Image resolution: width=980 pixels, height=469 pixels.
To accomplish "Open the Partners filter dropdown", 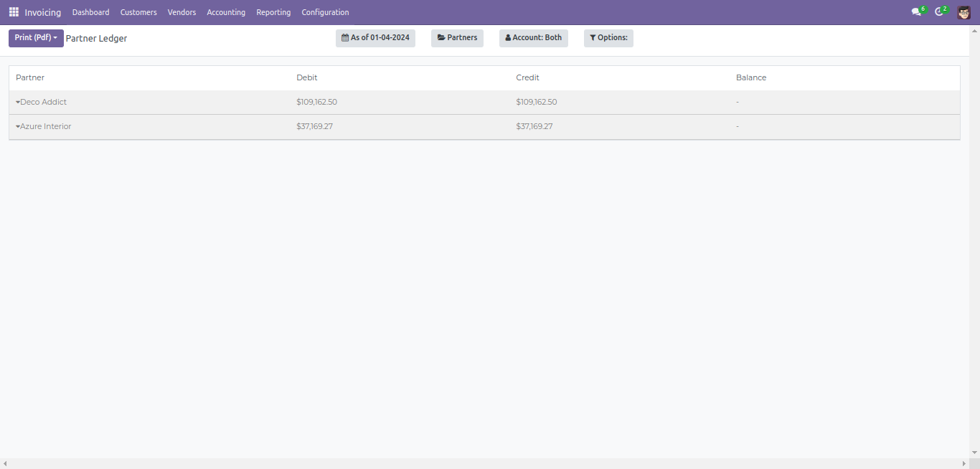I will tap(457, 38).
